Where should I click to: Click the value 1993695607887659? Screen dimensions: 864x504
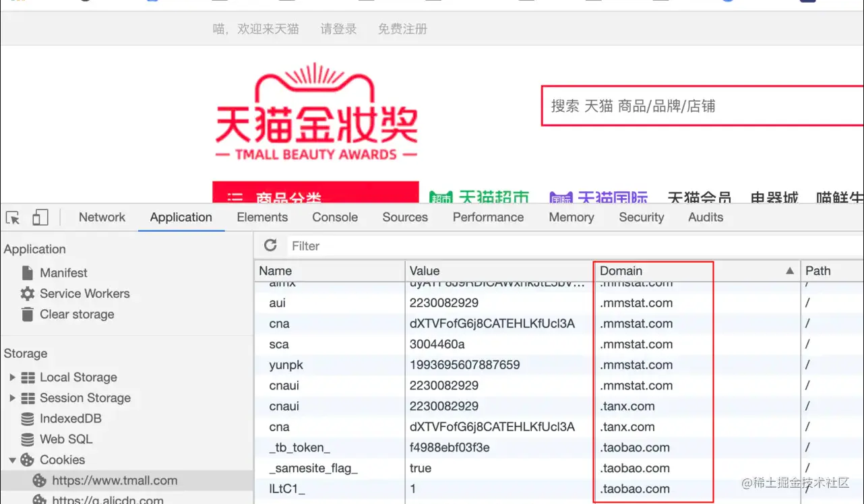(465, 365)
